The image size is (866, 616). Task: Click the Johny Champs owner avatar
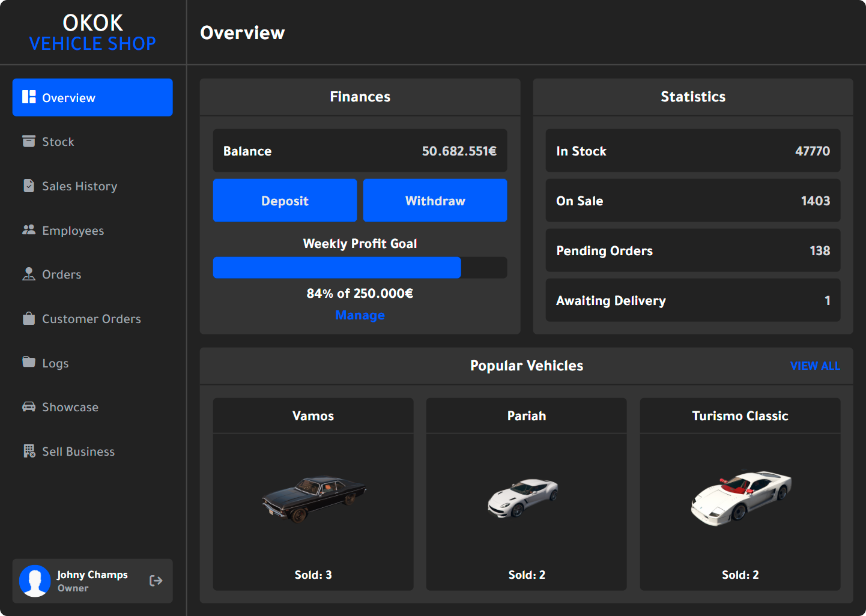tap(35, 581)
